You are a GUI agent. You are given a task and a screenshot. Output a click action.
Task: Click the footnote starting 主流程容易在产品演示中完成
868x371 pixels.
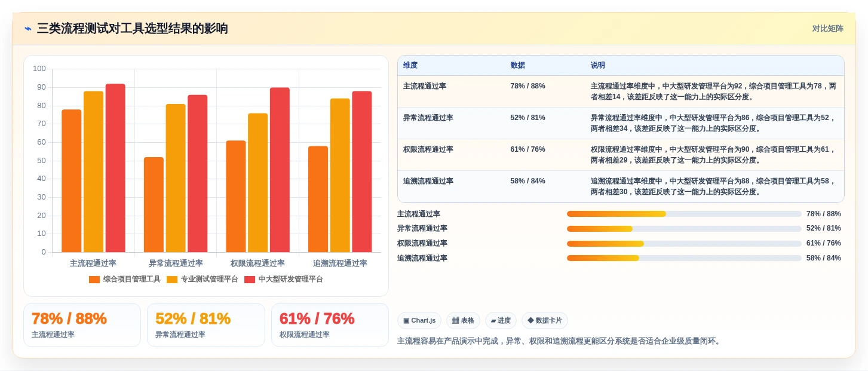(x=560, y=341)
